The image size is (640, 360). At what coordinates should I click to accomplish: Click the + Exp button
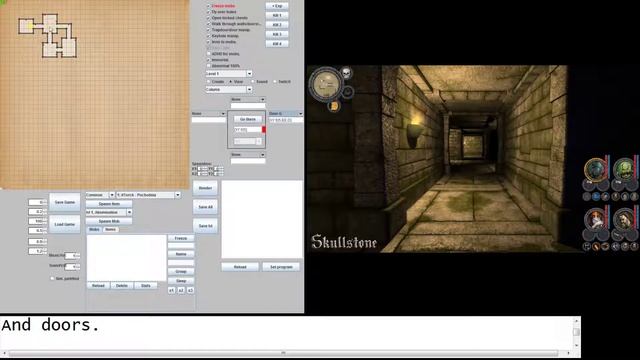(277, 6)
